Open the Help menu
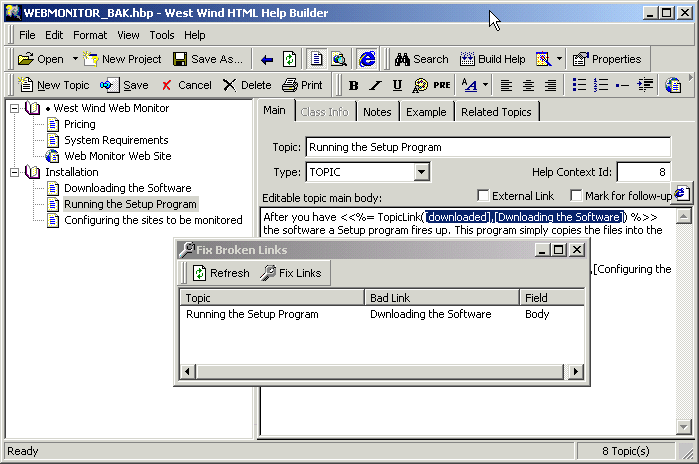The image size is (699, 464). (195, 35)
